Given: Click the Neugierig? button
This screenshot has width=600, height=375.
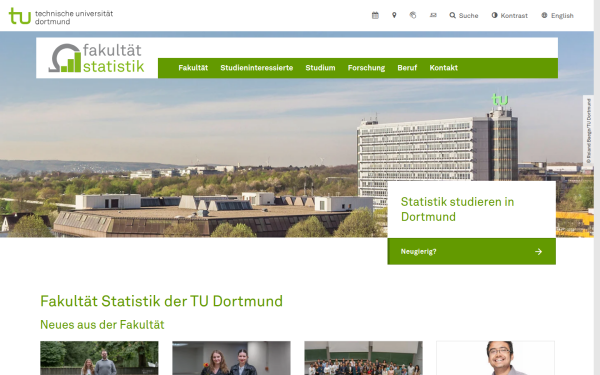Looking at the screenshot, I should click(471, 251).
